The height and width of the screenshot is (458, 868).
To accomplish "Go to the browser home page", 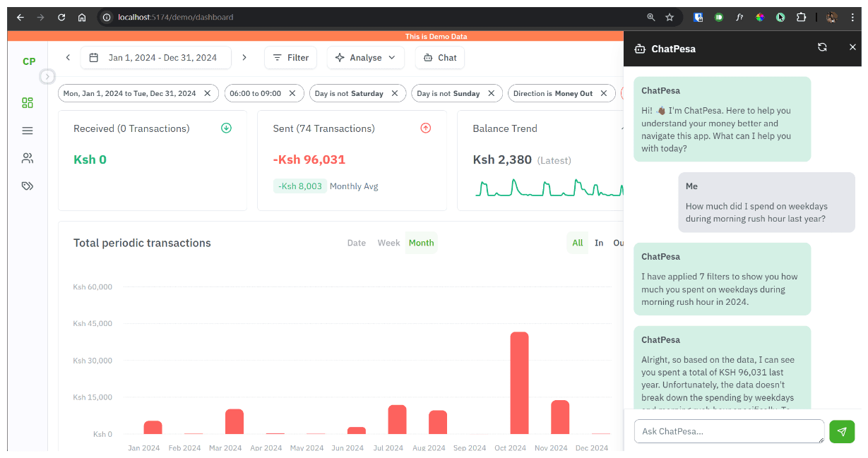I will pos(82,17).
